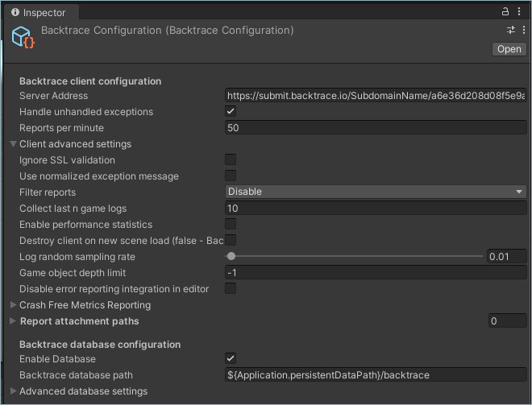Expand Advanced database settings

pyautogui.click(x=13, y=391)
